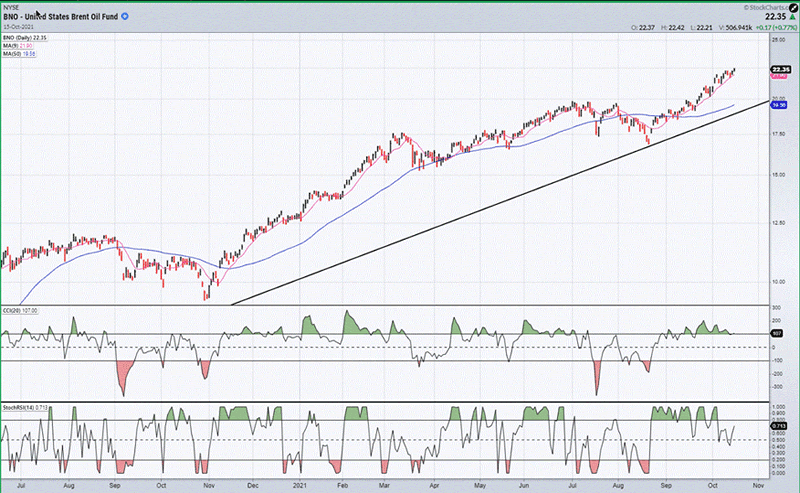
Task: Click the 2021 marker on the date axis
Action: coord(297,483)
